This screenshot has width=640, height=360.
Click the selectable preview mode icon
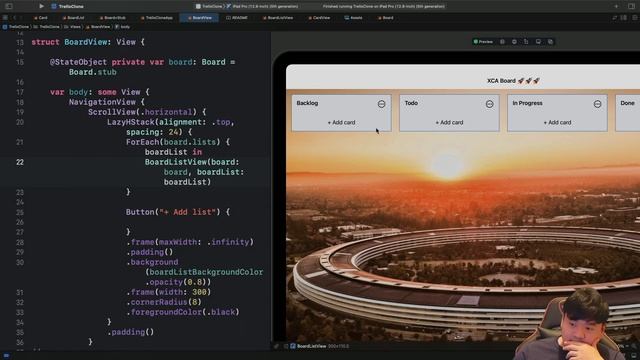(502, 42)
